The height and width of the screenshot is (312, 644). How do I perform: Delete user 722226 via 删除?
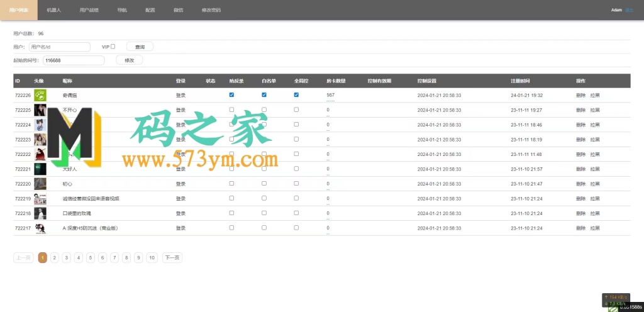point(580,95)
